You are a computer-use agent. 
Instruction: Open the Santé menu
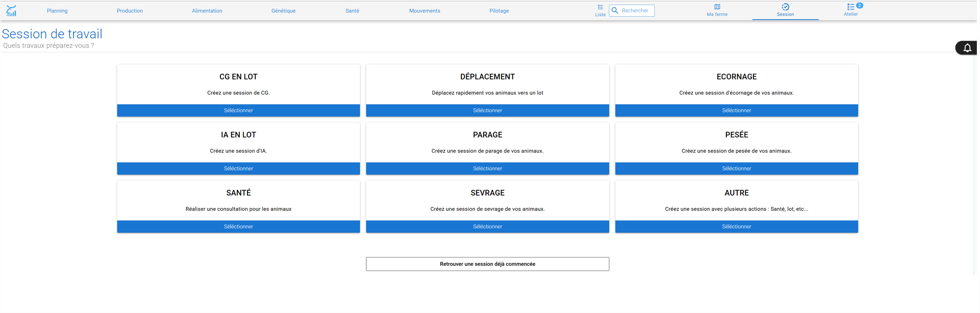(x=352, y=10)
